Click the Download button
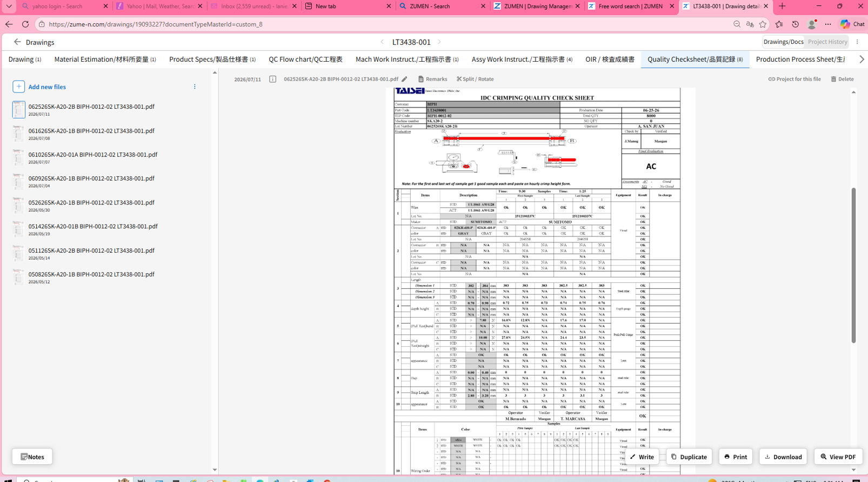This screenshot has height=482, width=868. pyautogui.click(x=783, y=457)
